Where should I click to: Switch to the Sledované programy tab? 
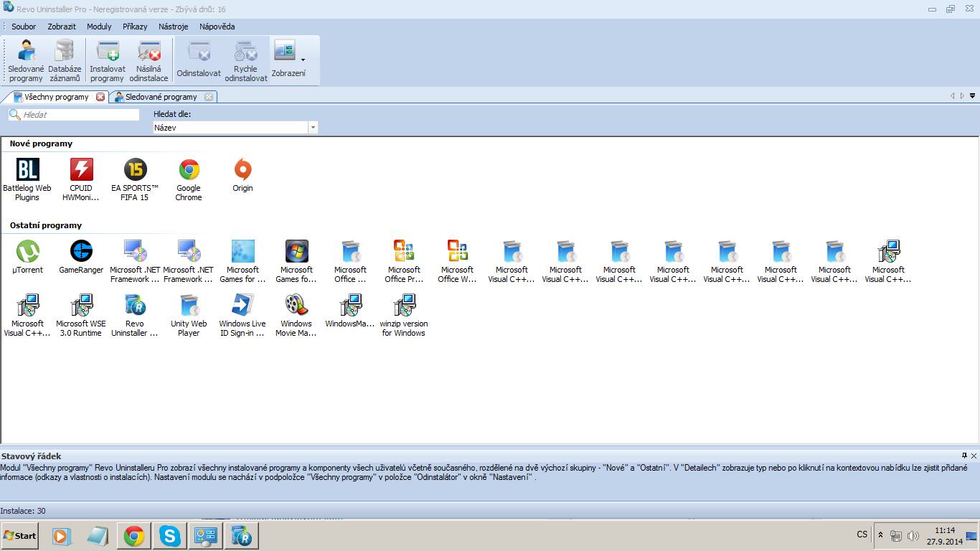161,97
